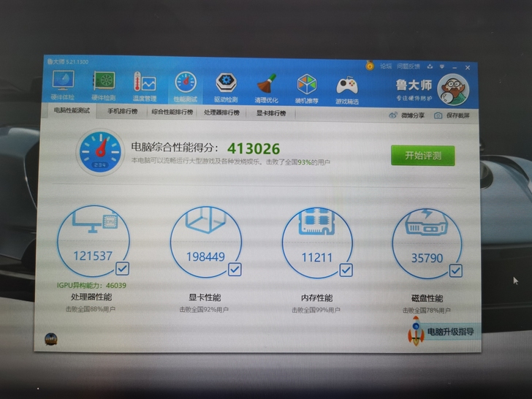This screenshot has height=399, width=532.
Task: Start benchmark with 开始评测 button
Action: [x=422, y=156]
